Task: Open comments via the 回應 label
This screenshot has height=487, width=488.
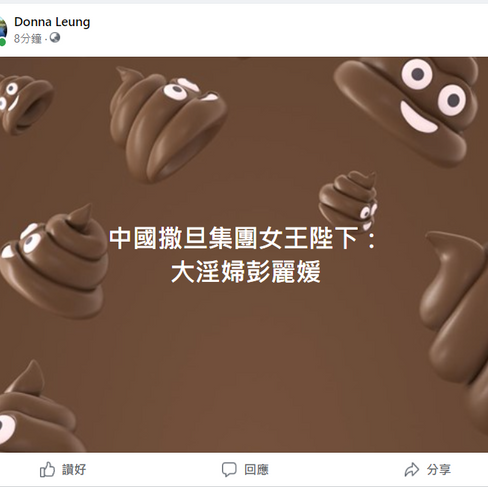Action: click(x=256, y=470)
